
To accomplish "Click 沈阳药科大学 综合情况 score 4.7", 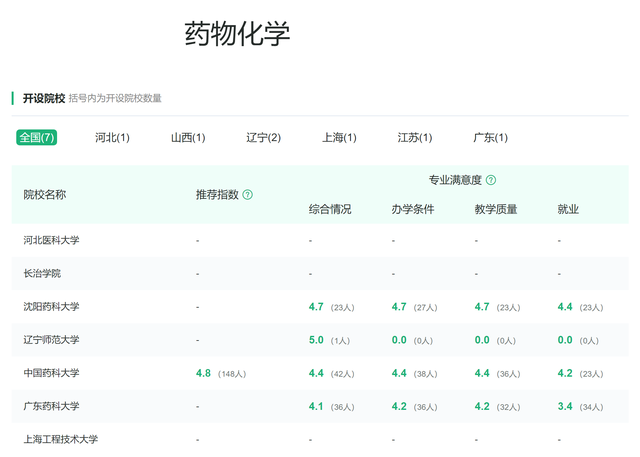I will click(316, 307).
